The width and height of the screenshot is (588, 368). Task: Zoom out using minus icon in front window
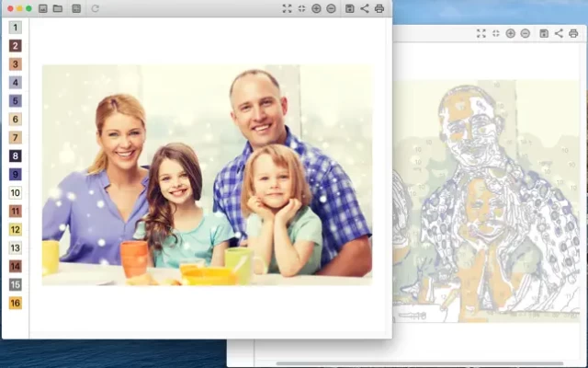pyautogui.click(x=331, y=8)
